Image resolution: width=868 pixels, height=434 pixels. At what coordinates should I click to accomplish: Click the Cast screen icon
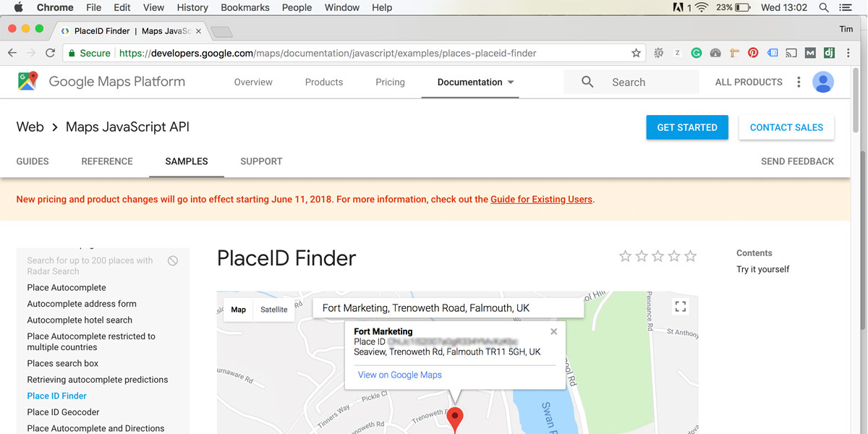point(791,53)
